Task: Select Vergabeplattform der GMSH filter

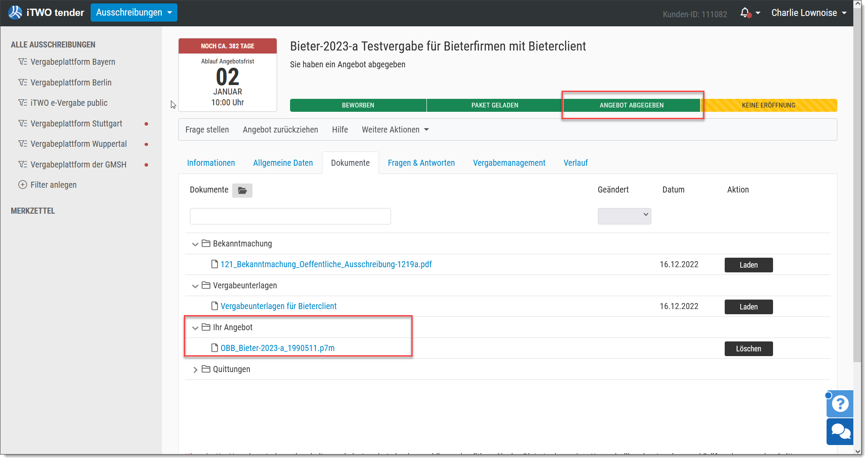Action: [79, 164]
